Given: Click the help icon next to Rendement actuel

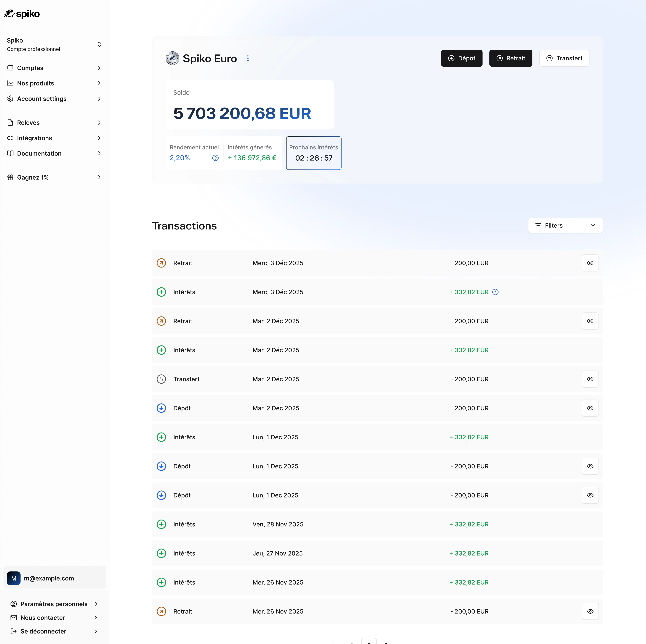Looking at the screenshot, I should 215,158.
